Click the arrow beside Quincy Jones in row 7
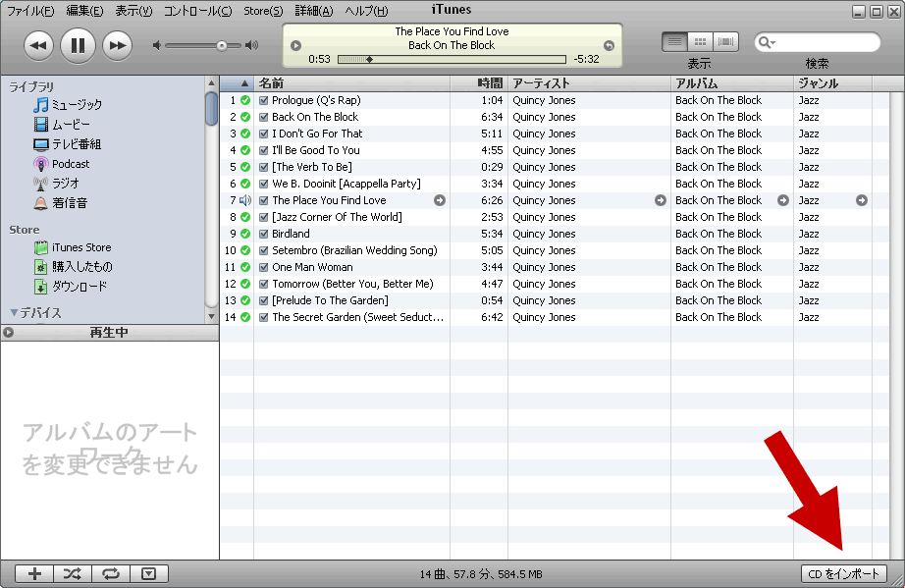This screenshot has height=588, width=905. coord(661,200)
